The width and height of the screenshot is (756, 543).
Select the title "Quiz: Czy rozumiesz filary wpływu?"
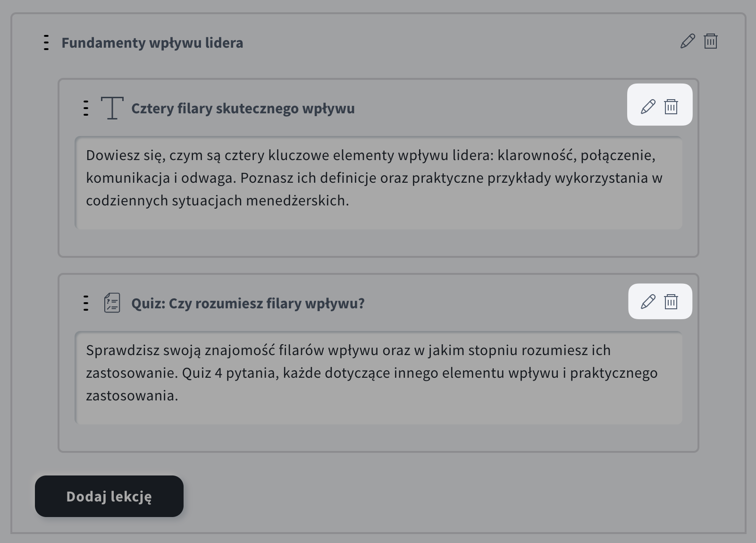coord(248,304)
